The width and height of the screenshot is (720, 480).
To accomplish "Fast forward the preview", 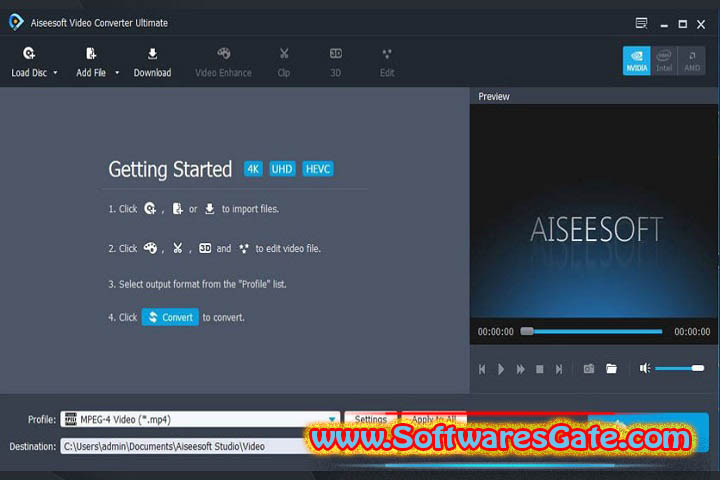I will coord(520,369).
